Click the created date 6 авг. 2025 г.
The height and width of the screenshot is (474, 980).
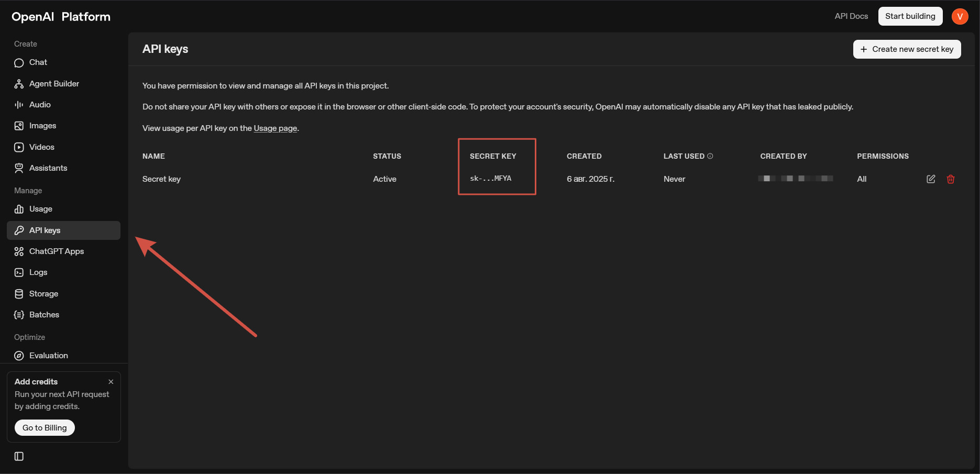(x=590, y=179)
